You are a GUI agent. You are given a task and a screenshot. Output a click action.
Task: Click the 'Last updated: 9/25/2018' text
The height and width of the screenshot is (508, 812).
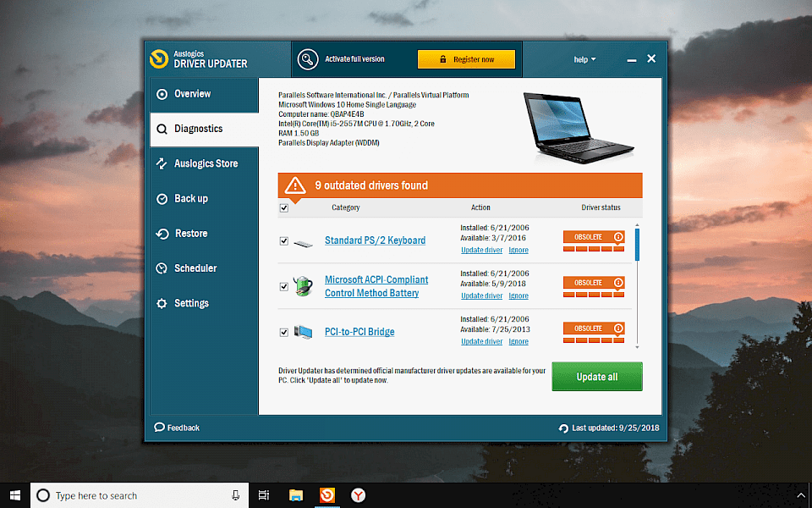[x=616, y=428]
